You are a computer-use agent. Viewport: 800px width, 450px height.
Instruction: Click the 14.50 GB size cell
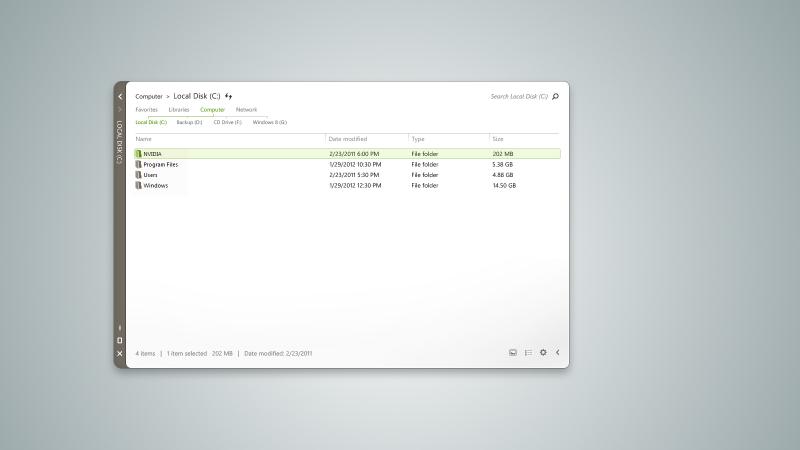504,185
